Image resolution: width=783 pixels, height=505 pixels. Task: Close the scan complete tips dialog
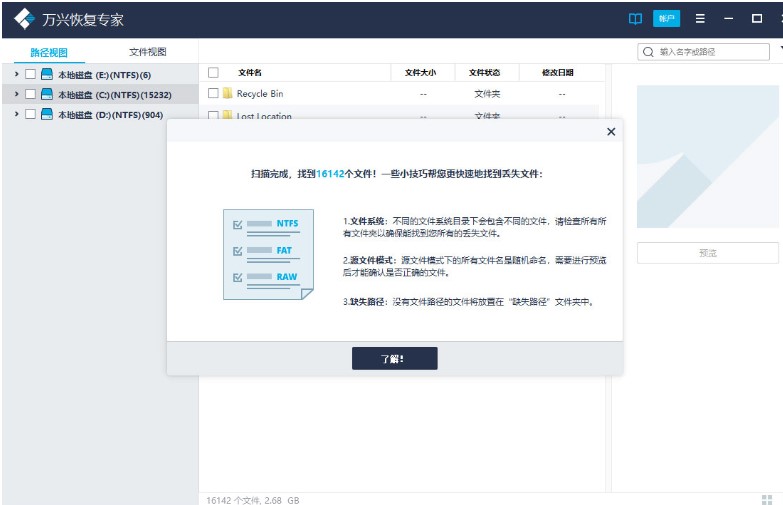pyautogui.click(x=611, y=132)
